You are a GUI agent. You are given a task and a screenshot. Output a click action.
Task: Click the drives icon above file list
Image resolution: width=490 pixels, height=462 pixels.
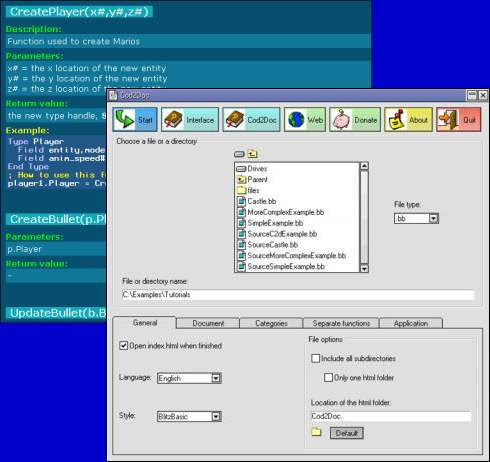pos(239,154)
